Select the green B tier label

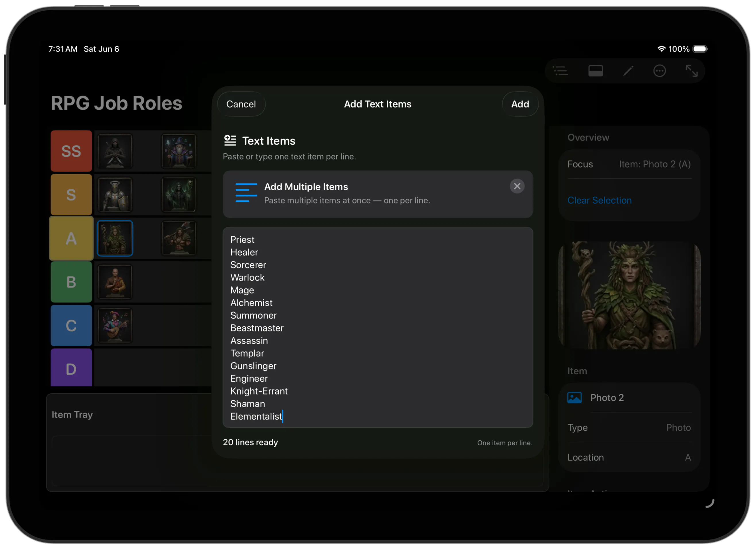[71, 282]
